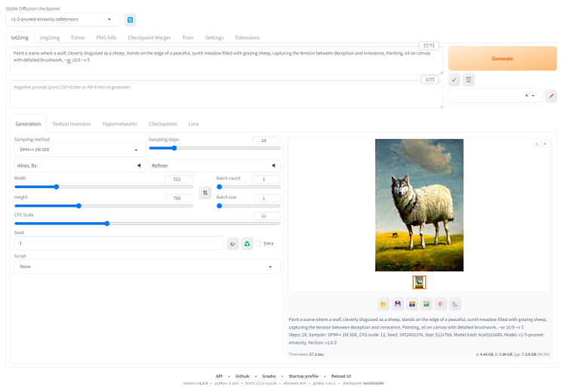The image size is (561, 392).
Task: Select the Generation sub-tab
Action: (28, 124)
